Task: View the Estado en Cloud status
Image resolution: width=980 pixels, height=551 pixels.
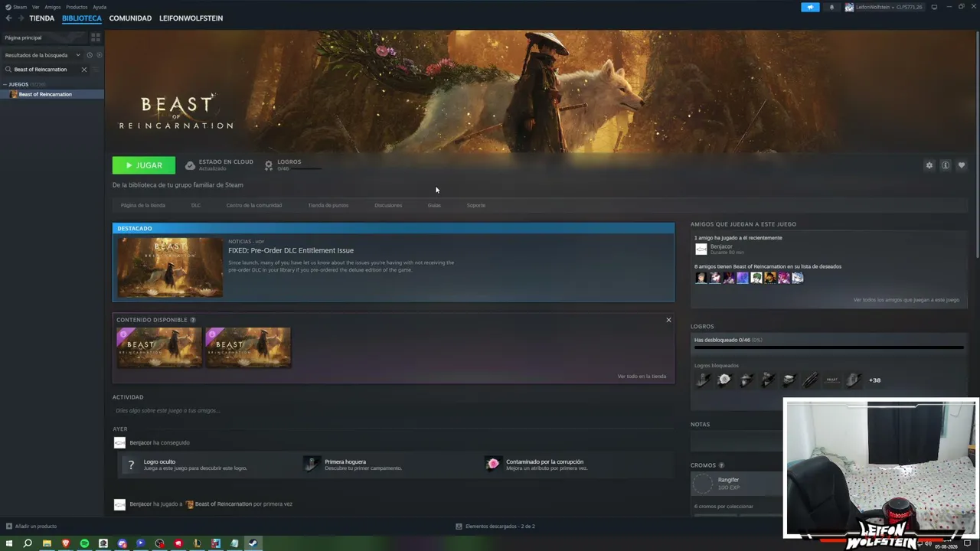Action: pos(219,165)
